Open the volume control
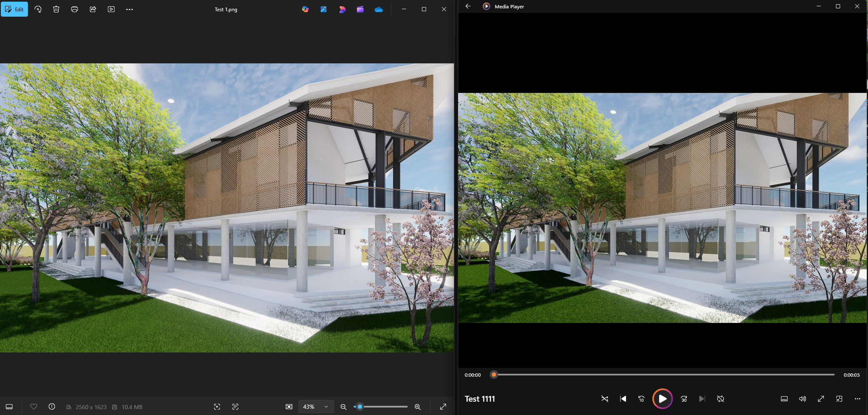This screenshot has width=868, height=415. (x=803, y=399)
